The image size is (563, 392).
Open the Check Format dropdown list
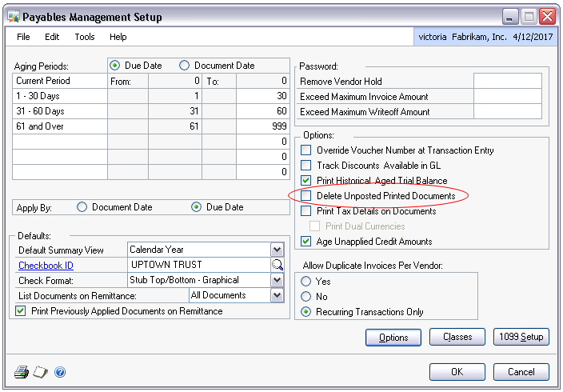[277, 280]
